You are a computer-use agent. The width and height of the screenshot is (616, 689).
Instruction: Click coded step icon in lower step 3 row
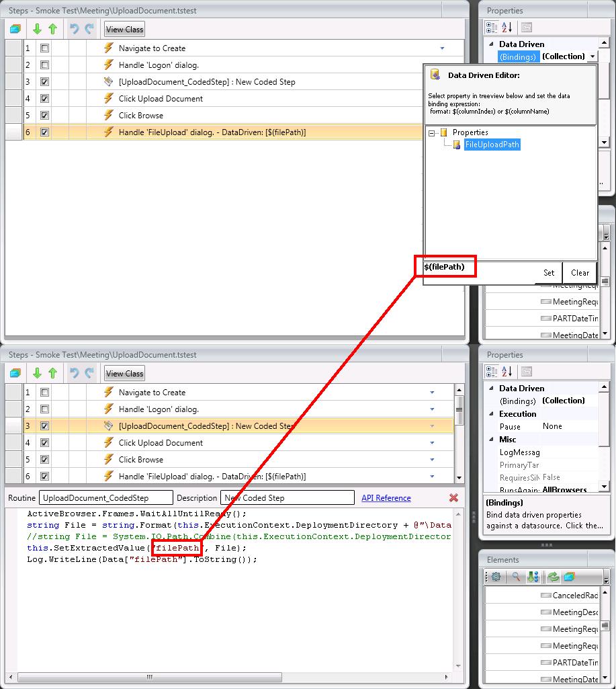point(108,425)
